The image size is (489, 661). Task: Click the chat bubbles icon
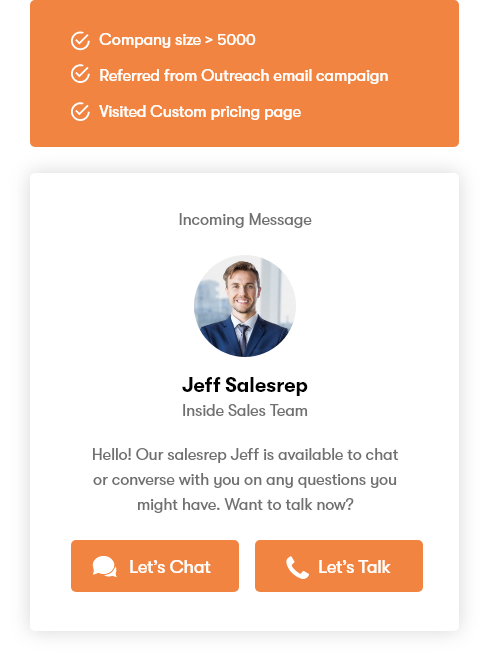(x=105, y=567)
